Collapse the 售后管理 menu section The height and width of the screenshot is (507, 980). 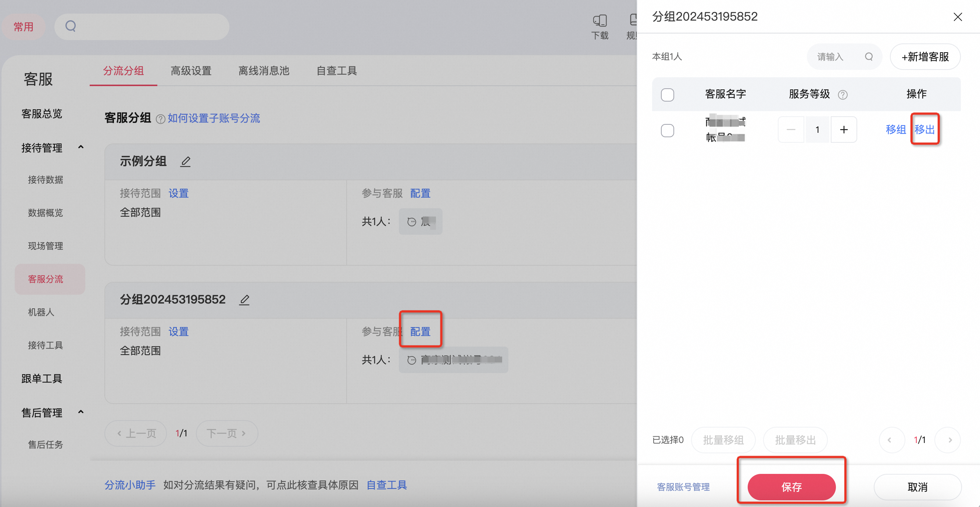81,412
